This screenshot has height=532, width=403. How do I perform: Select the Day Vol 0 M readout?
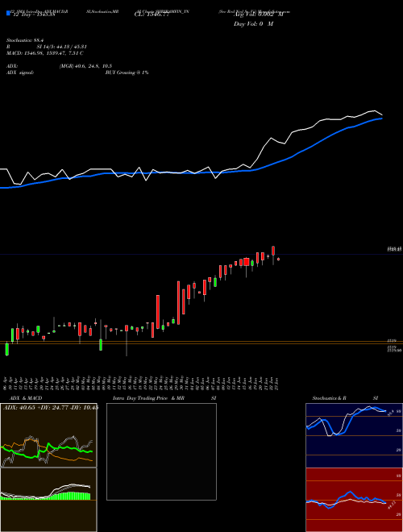pyautogui.click(x=253, y=24)
